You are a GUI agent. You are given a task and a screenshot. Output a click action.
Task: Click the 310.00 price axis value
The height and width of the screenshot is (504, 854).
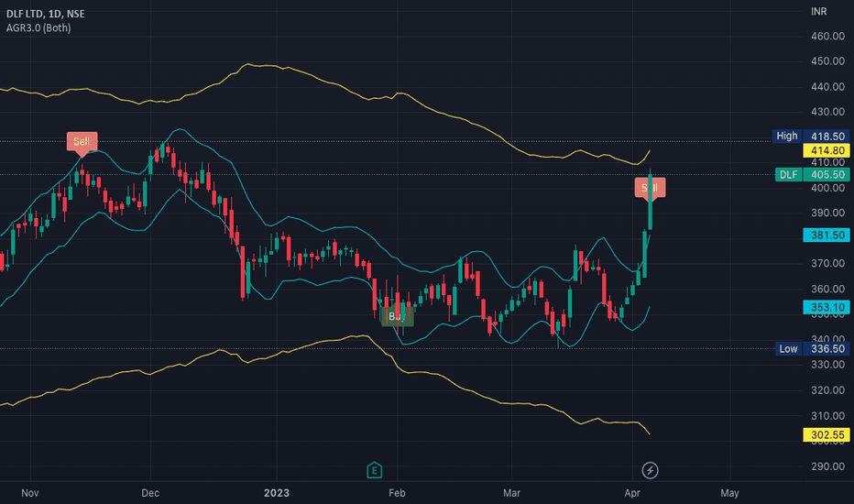click(x=827, y=415)
